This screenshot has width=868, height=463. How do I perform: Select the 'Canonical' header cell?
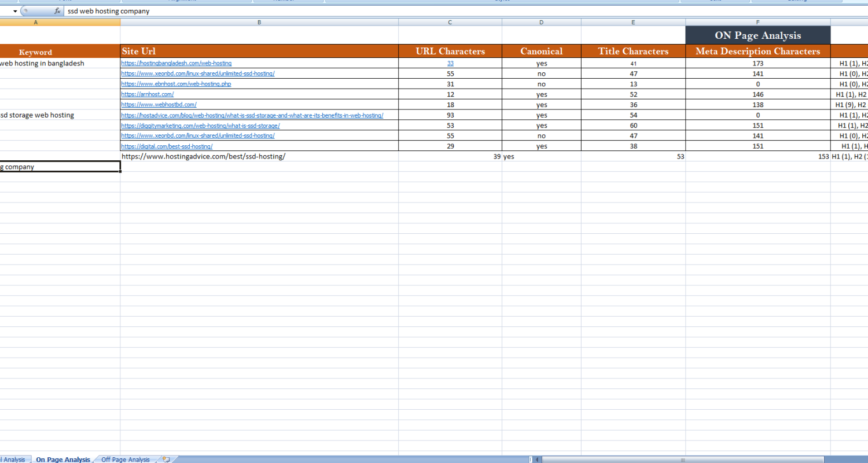pyautogui.click(x=542, y=51)
